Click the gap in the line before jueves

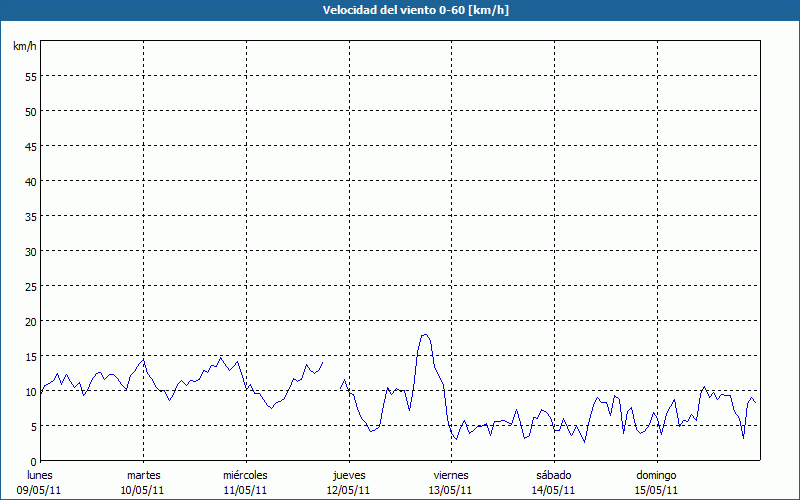(331, 373)
